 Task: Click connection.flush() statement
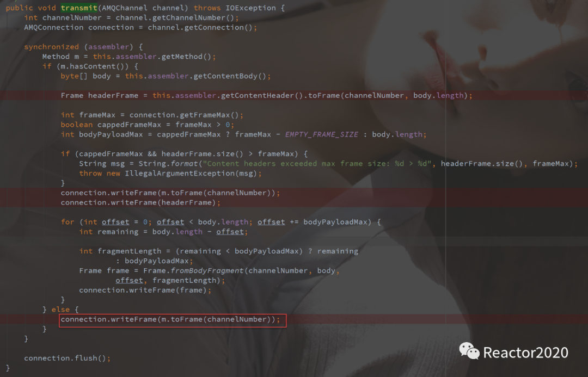click(67, 359)
